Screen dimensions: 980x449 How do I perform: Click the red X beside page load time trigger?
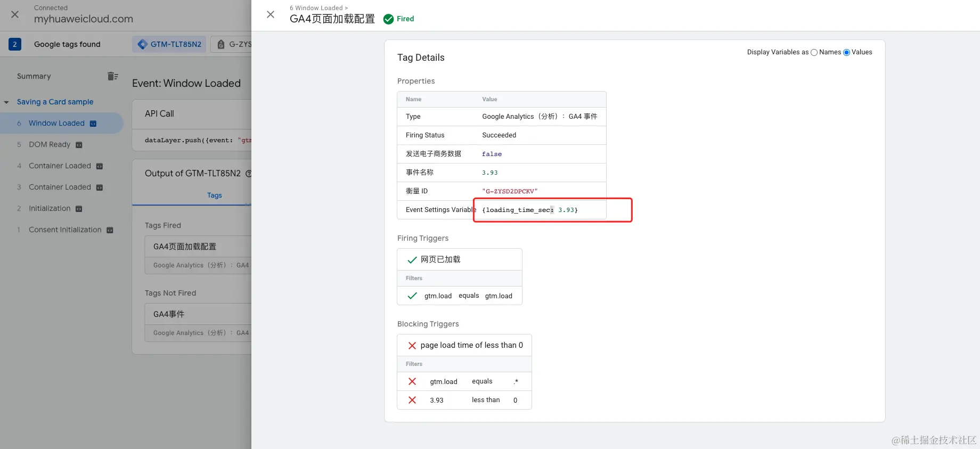tap(412, 346)
